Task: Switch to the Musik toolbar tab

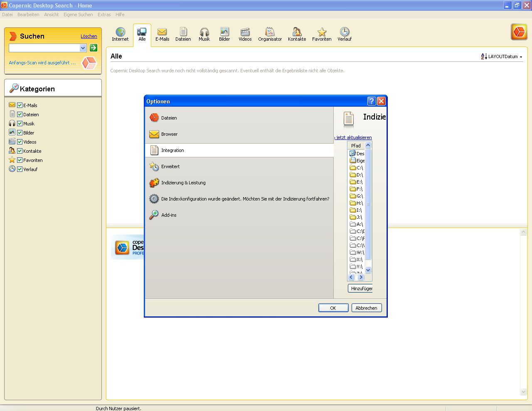Action: pos(204,34)
